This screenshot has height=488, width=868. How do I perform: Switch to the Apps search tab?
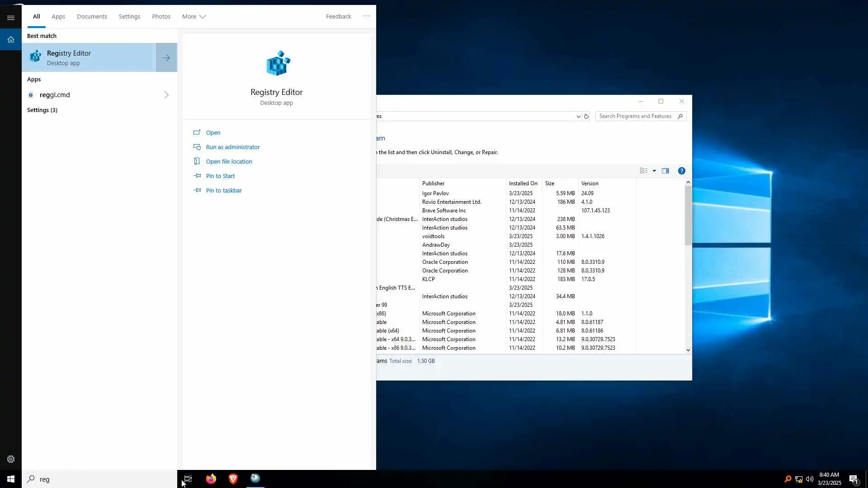pos(58,17)
